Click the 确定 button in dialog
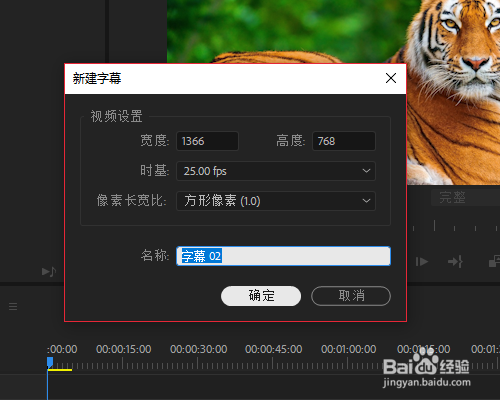 pyautogui.click(x=261, y=296)
